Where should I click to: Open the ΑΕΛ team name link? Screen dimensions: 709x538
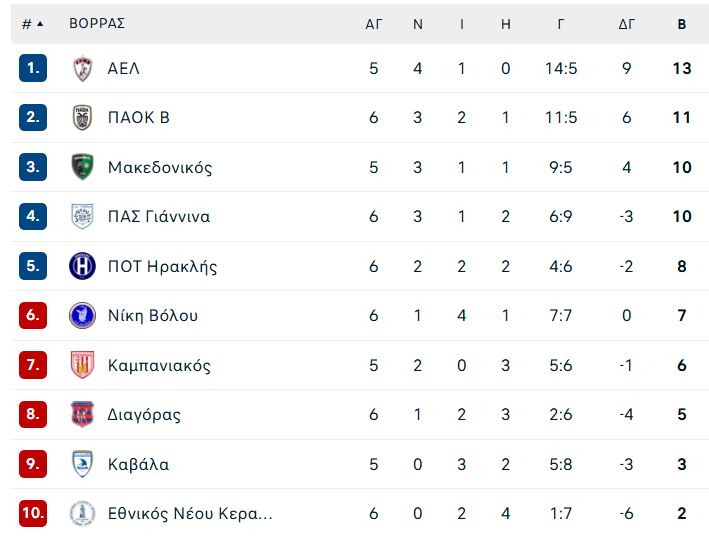tap(123, 69)
